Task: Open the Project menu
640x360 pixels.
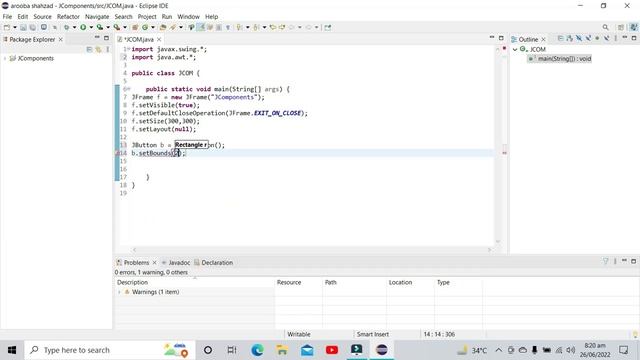Action: click(x=147, y=17)
